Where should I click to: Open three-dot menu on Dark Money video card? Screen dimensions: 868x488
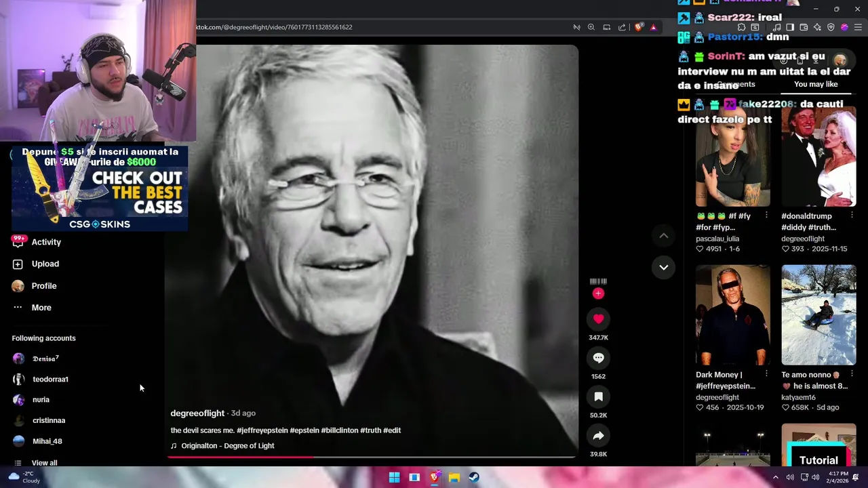click(x=766, y=374)
